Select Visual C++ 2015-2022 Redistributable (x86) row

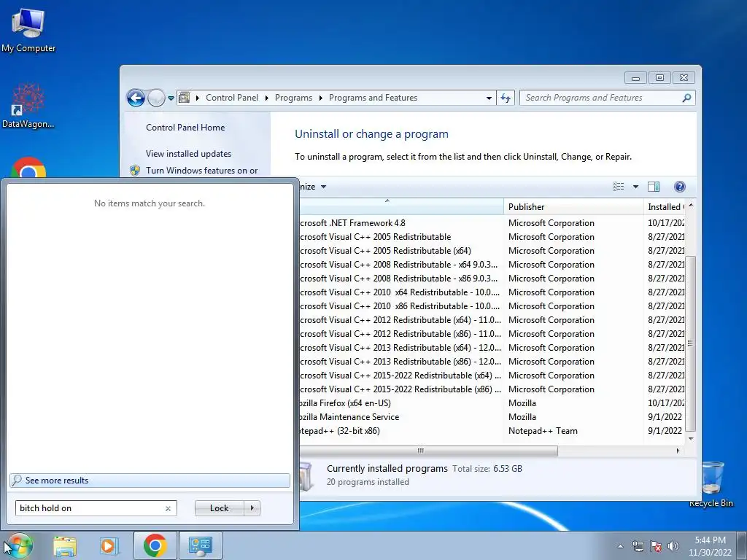(492, 389)
